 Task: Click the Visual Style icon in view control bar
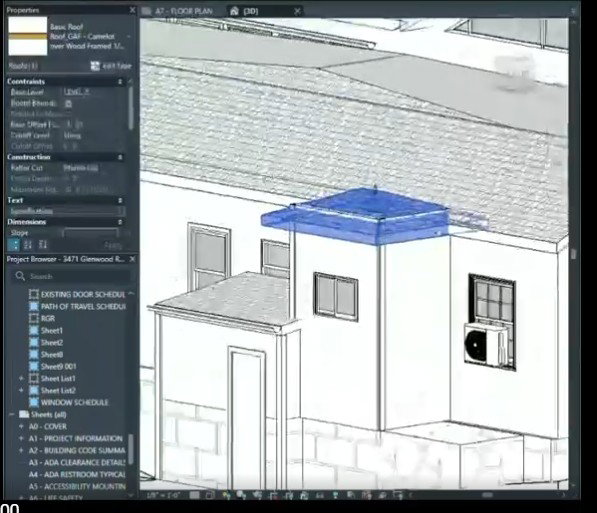point(210,495)
